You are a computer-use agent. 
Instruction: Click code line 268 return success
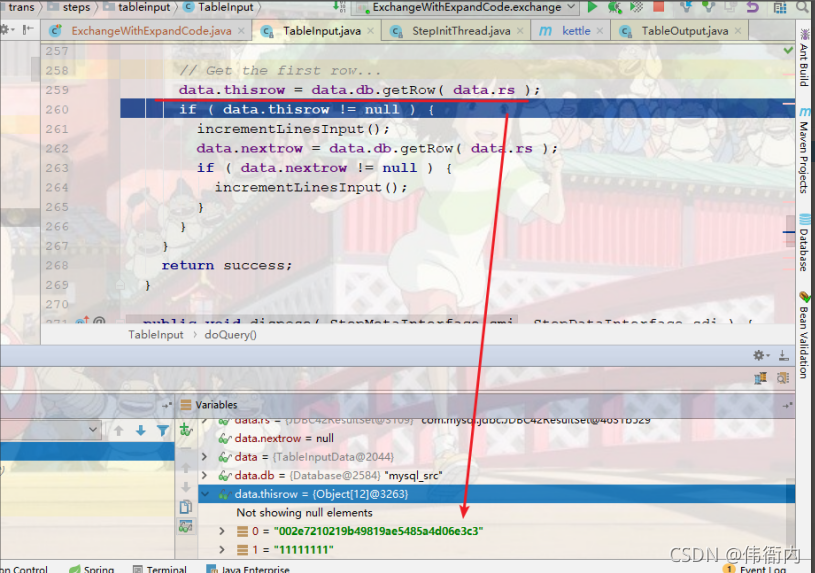point(227,265)
